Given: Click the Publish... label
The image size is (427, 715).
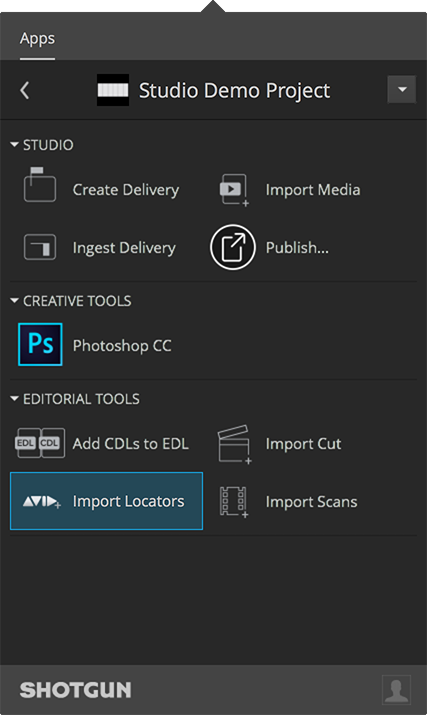Looking at the screenshot, I should (x=297, y=247).
